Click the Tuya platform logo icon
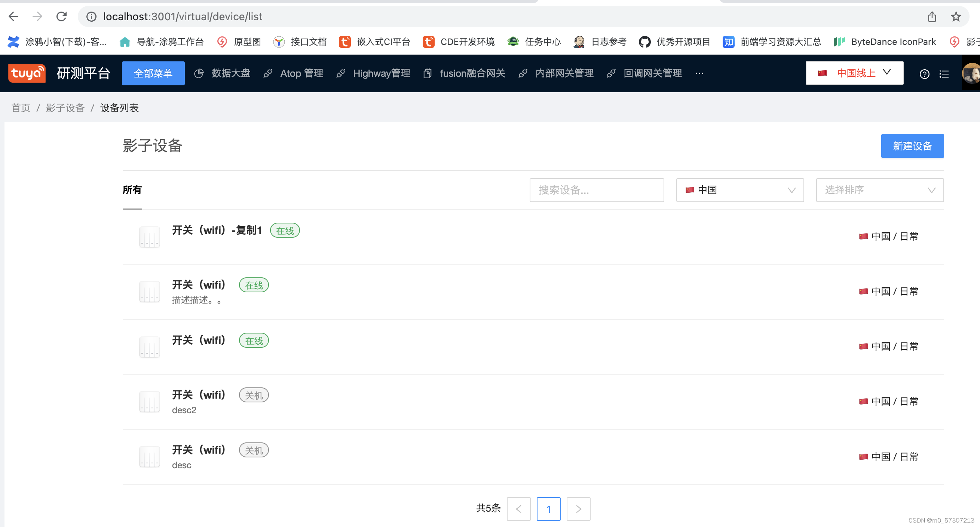980x527 pixels. pos(27,73)
